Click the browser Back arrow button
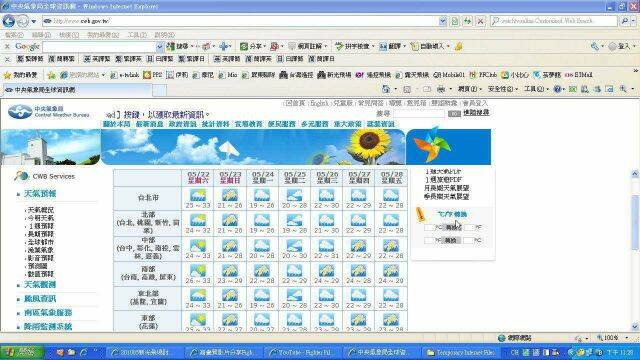640x360 pixels. click(9, 21)
